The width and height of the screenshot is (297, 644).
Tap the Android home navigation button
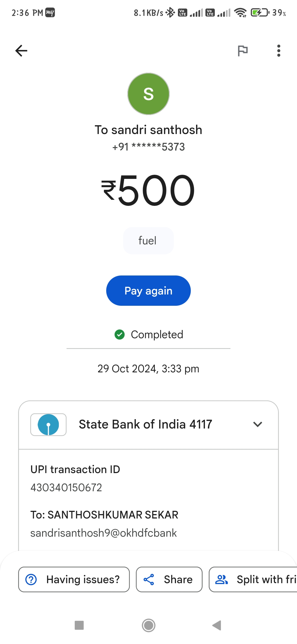(149, 625)
